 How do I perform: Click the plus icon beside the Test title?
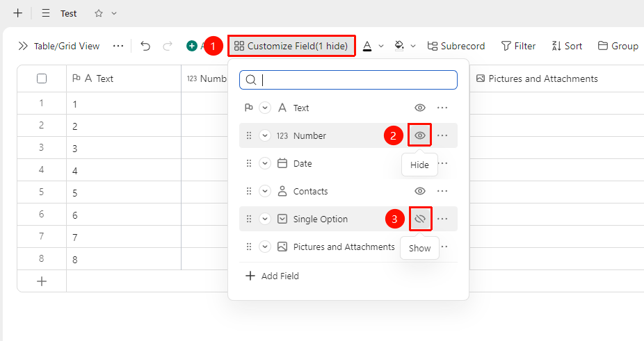coord(17,13)
